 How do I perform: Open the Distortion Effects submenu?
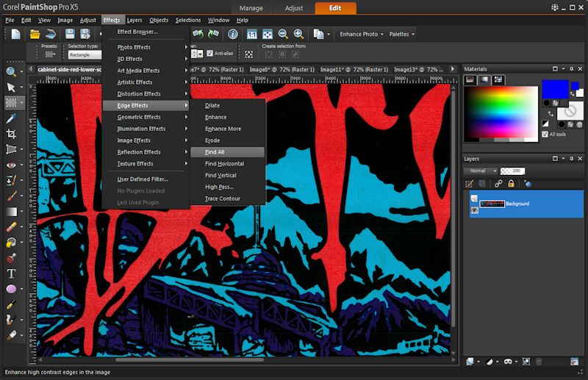tap(139, 94)
